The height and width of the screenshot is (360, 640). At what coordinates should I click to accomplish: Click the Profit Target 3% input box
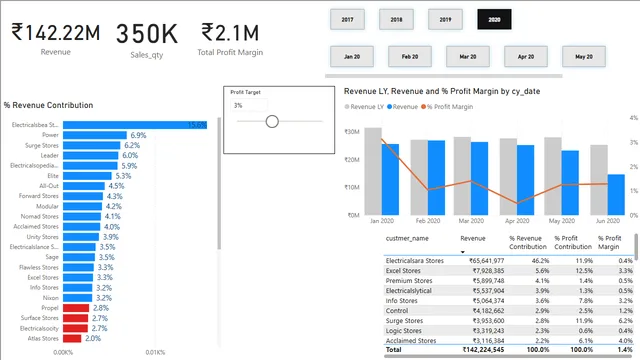[x=249, y=105]
